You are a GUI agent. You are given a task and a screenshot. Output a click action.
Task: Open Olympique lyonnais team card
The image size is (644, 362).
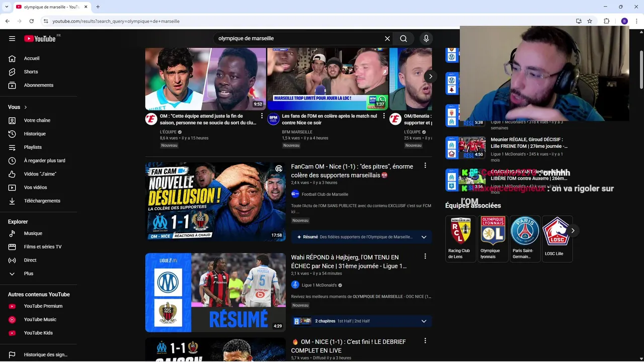(493, 239)
